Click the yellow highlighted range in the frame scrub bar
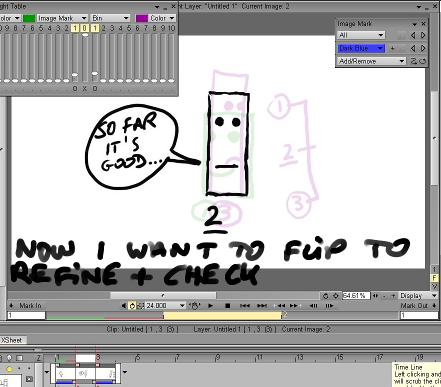The image size is (441, 387). [222, 315]
